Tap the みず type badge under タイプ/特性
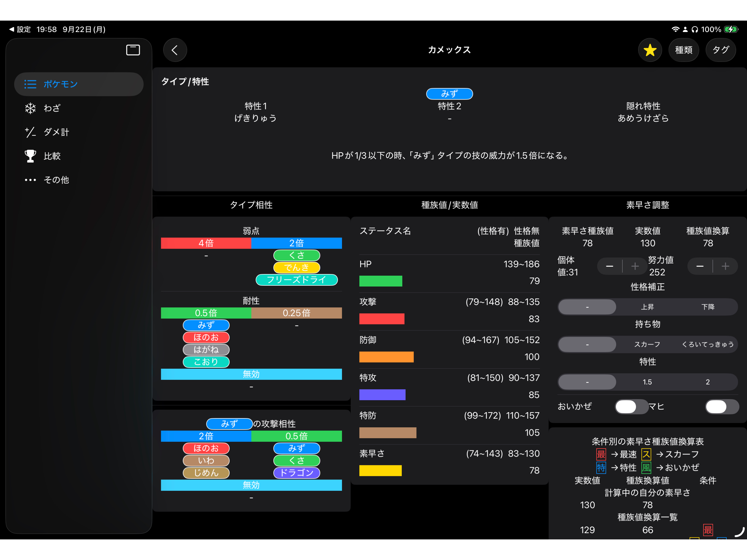Image resolution: width=747 pixels, height=560 pixels. [x=450, y=94]
